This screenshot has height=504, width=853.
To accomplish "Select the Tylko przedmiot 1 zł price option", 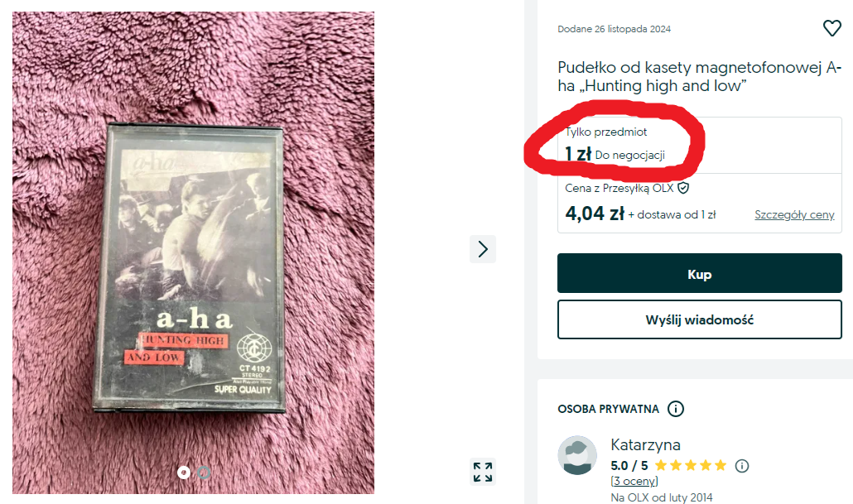I will 700,145.
